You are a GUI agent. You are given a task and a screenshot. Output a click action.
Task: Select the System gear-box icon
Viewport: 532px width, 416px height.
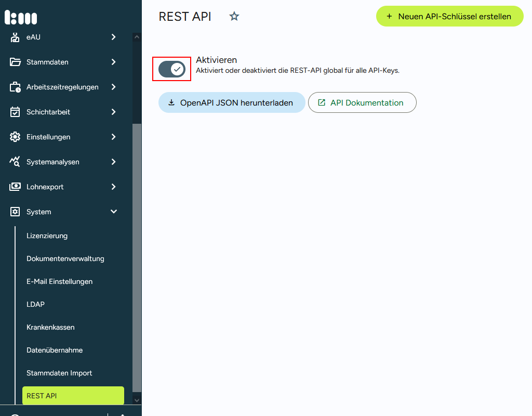click(15, 212)
